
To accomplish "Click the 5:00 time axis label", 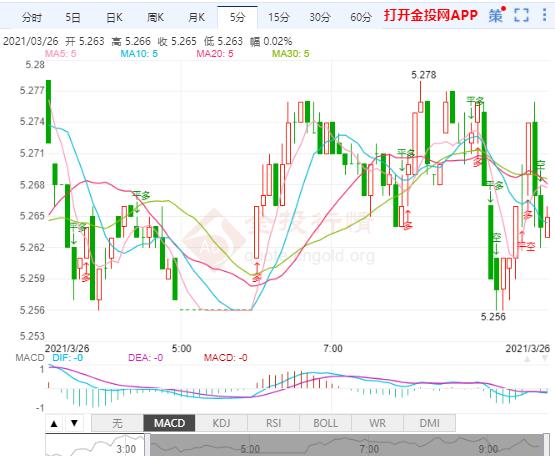I will click(x=182, y=348).
